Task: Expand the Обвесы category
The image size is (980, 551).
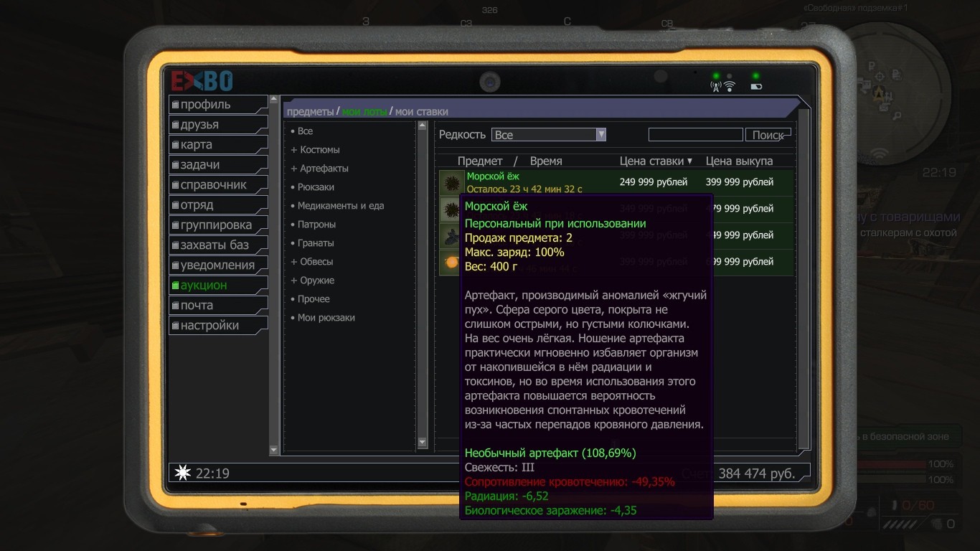Action: point(311,262)
